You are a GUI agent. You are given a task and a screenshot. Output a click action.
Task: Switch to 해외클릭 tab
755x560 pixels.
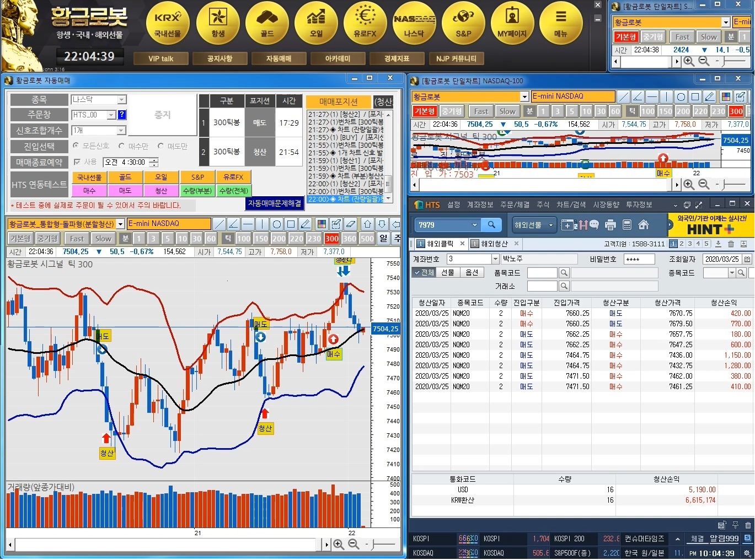pos(440,244)
